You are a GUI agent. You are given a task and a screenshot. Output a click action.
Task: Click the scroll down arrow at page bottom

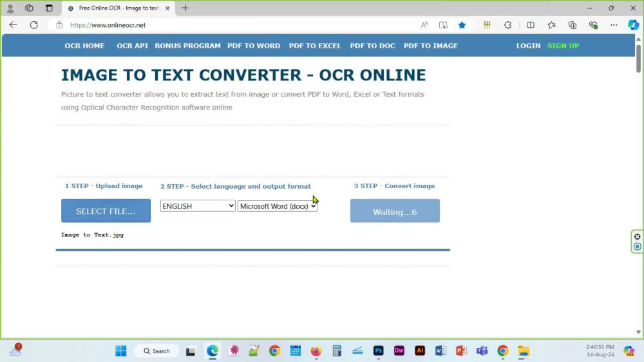638,332
